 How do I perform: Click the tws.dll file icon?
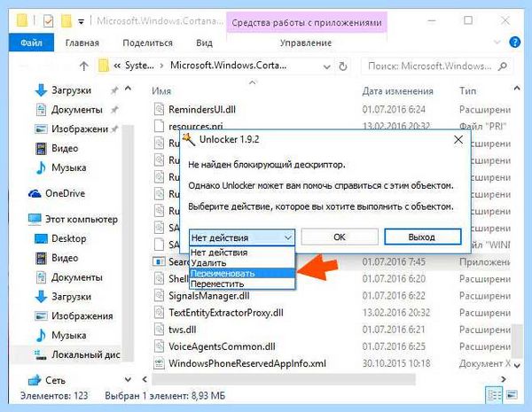click(159, 330)
